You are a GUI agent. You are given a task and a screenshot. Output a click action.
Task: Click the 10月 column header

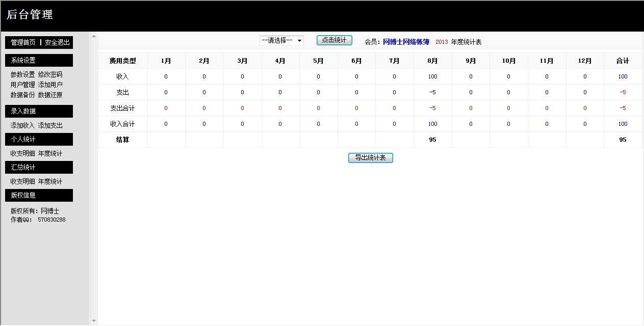(x=508, y=61)
